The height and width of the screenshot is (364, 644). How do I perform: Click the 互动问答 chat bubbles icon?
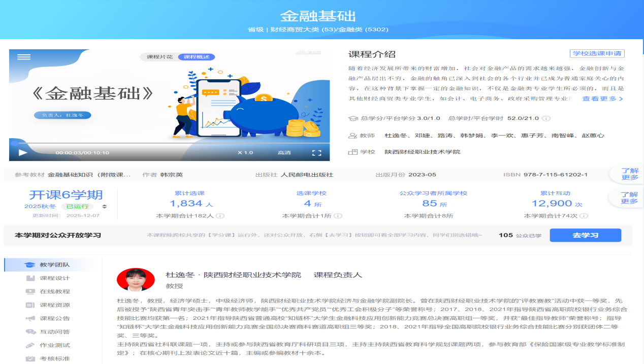click(30, 332)
